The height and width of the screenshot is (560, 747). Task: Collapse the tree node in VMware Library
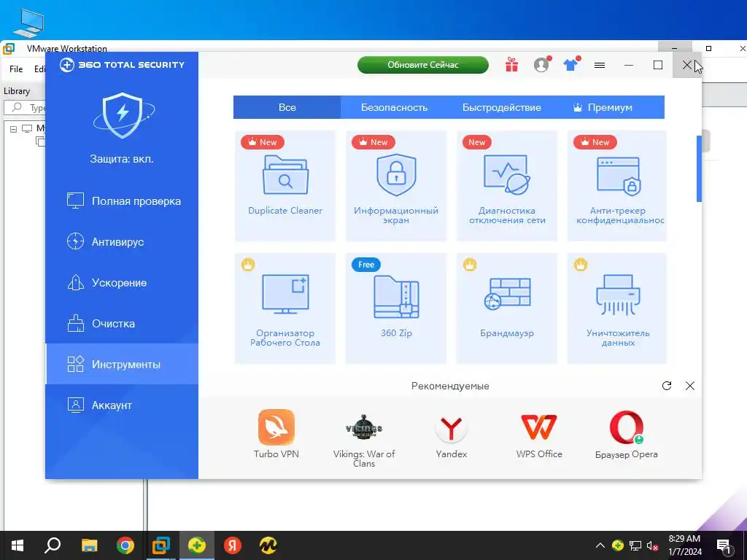point(13,128)
